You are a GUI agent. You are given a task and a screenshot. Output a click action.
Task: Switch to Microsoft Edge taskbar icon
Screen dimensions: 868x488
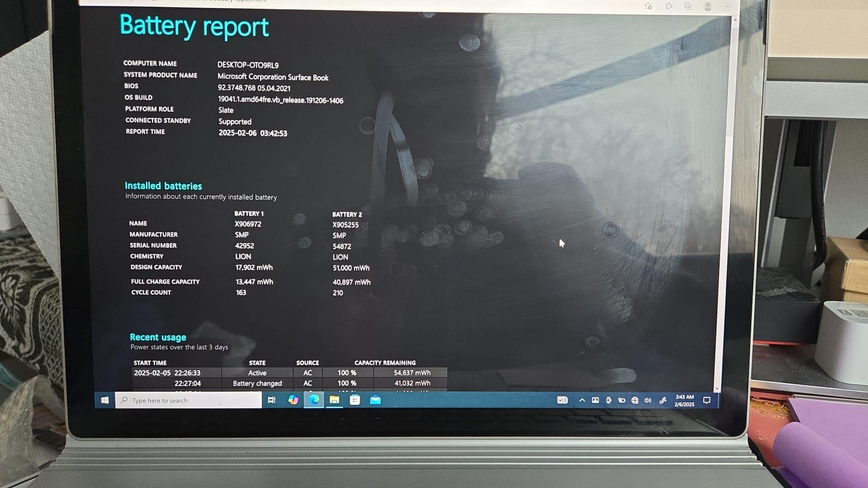[314, 400]
